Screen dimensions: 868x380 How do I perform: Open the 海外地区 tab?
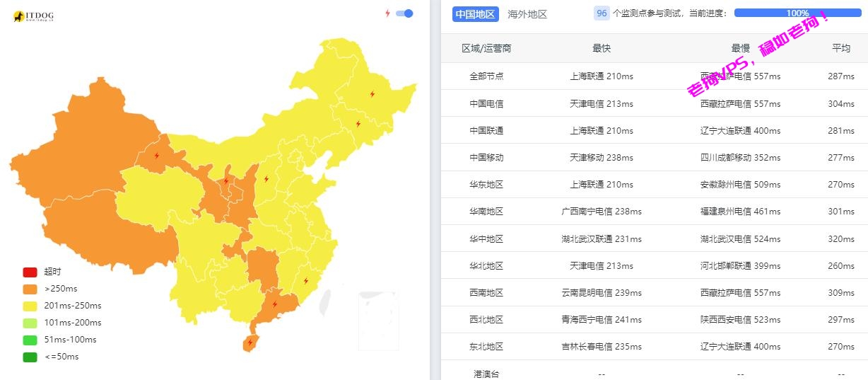[527, 14]
